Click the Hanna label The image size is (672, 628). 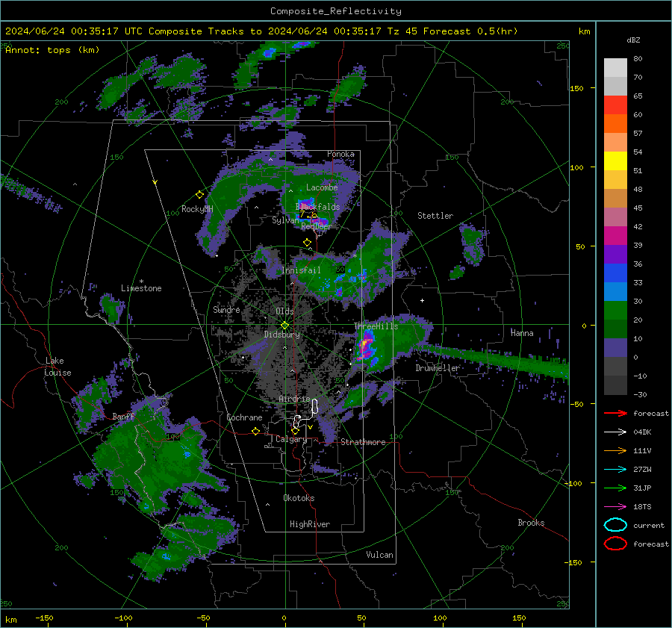click(522, 333)
